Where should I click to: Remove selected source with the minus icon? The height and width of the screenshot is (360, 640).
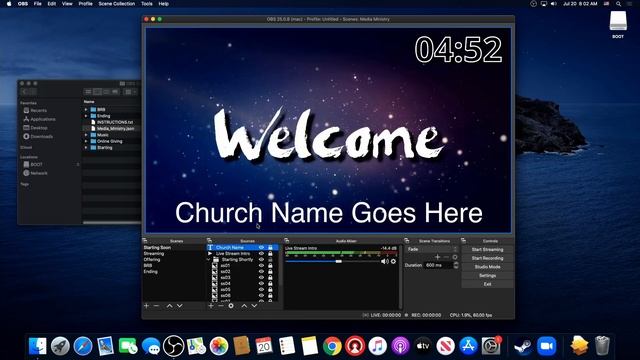click(221, 306)
